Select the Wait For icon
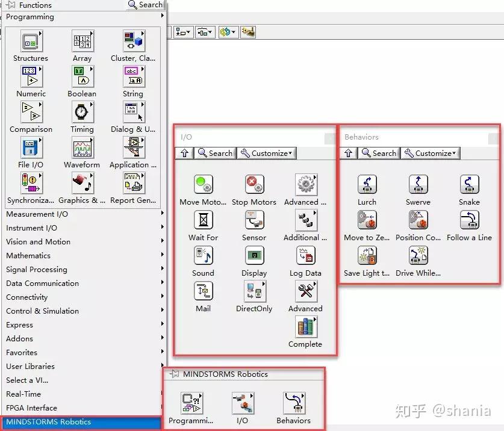The width and height of the screenshot is (504, 431). tap(203, 220)
